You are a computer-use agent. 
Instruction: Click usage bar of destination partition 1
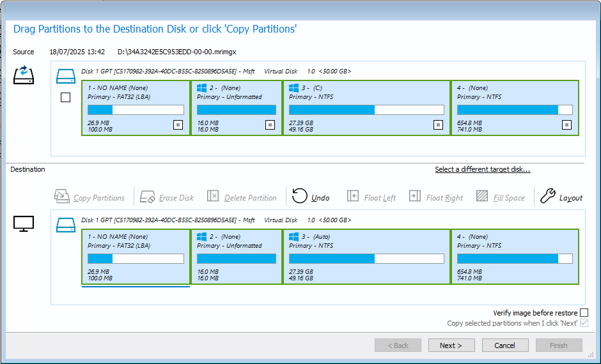point(136,259)
